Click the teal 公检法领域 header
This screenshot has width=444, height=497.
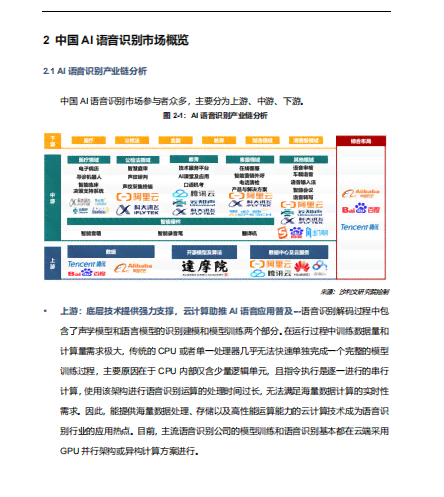(138, 160)
